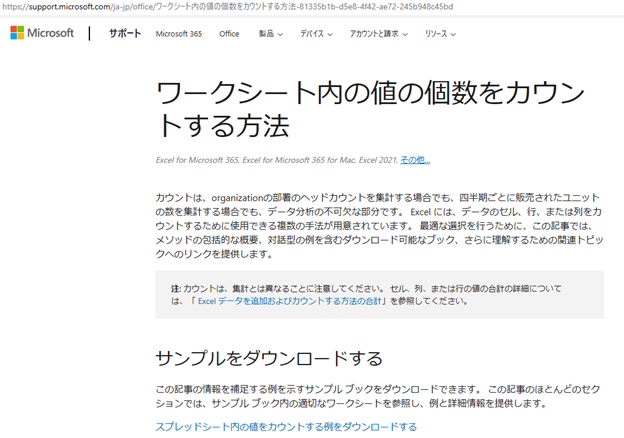Viewport: 624px width, 438px height.
Task: Click the page title ワークシート内の値の個数をカウントする方法
Action: pos(370,109)
